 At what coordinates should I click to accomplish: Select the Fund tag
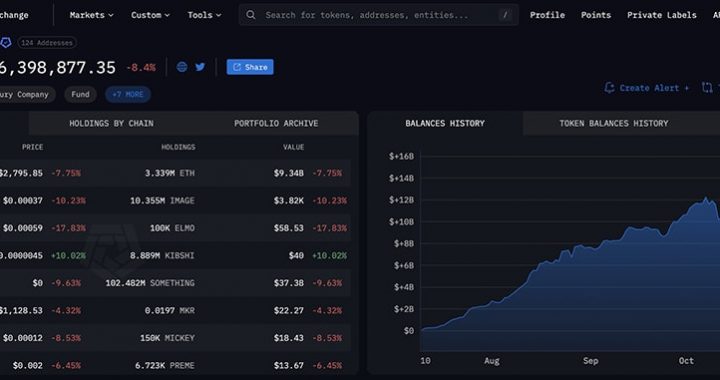pos(80,95)
